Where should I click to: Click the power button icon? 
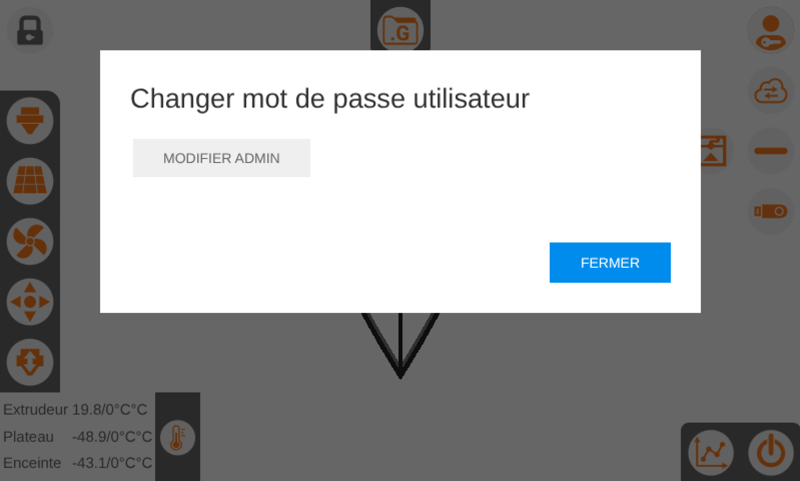[770, 452]
